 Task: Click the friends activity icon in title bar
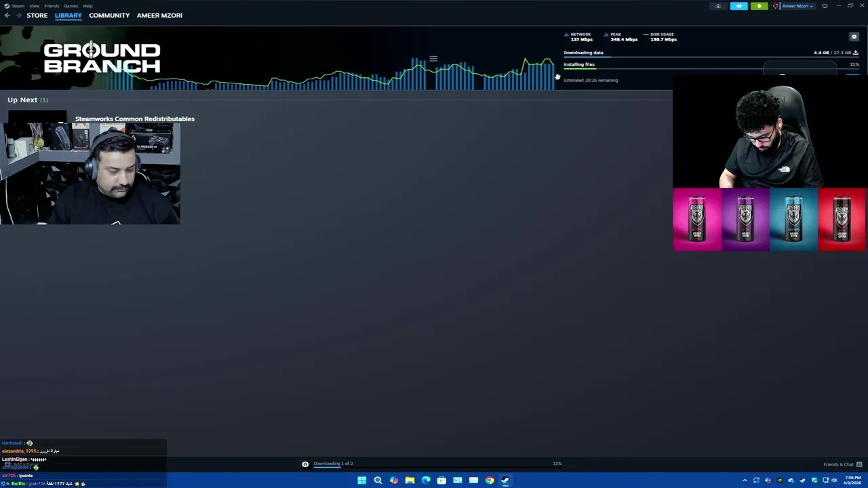pyautogui.click(x=718, y=6)
